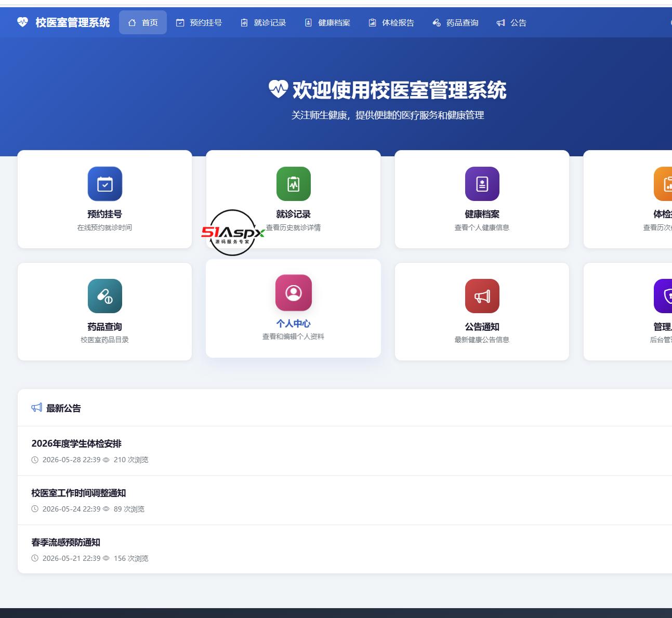Viewport: 672px width, 618px height.
Task: Click the heart logo beside 校医室管理系统
Action: click(22, 22)
